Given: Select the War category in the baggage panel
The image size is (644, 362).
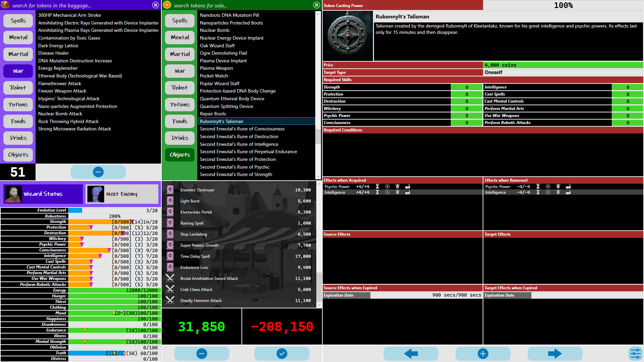Looking at the screenshot, I should pyautogui.click(x=18, y=71).
